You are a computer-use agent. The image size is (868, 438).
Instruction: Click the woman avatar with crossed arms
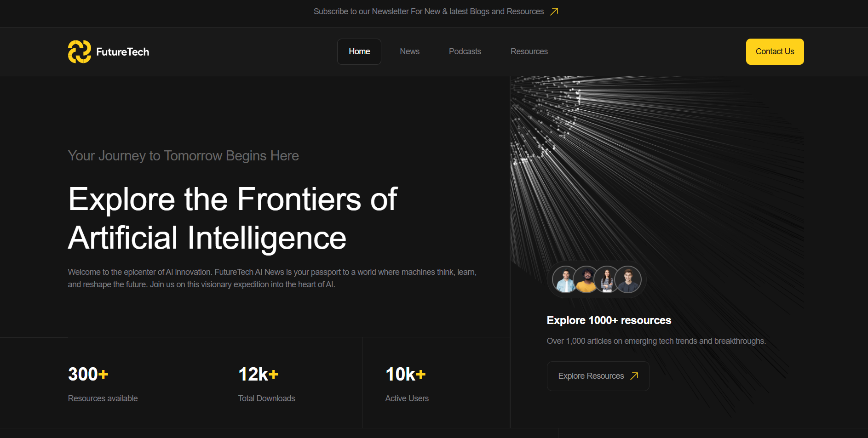[x=607, y=279]
